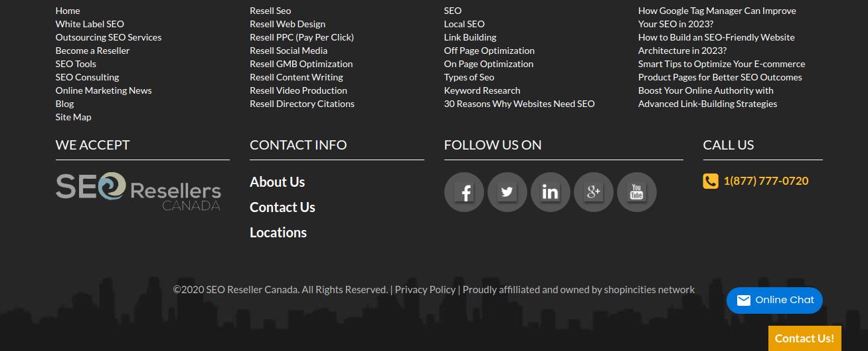Select the Keyword Research link
Viewport: 868px width, 351px height.
click(x=482, y=90)
